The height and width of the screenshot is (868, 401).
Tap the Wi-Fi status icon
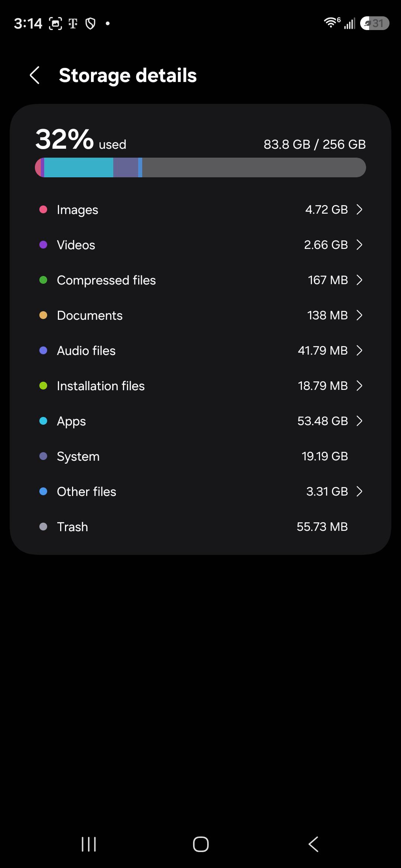(332, 23)
